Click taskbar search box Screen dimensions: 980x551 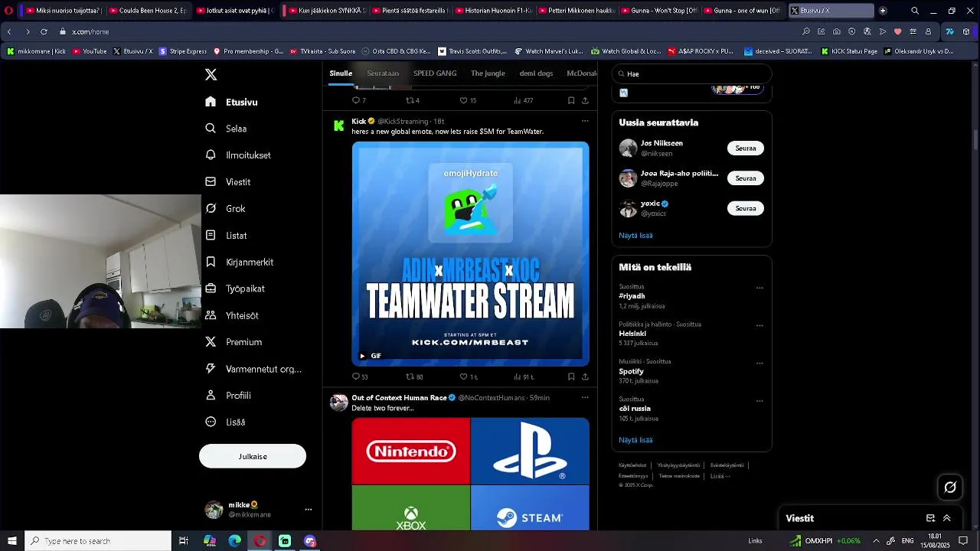pyautogui.click(x=98, y=541)
